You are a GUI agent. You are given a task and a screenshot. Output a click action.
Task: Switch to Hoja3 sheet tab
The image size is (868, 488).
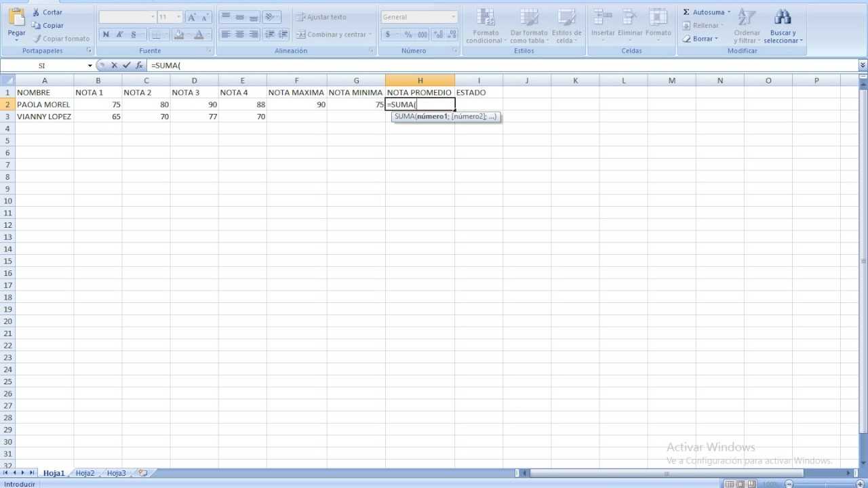(x=116, y=473)
